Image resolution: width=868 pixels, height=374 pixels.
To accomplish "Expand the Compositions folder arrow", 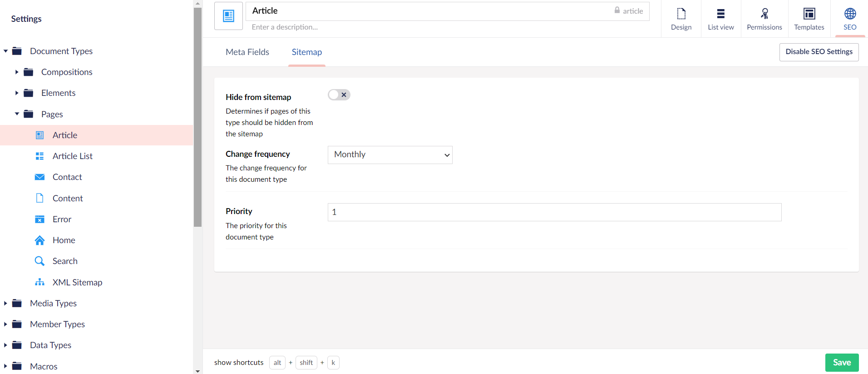I will pos(17,72).
